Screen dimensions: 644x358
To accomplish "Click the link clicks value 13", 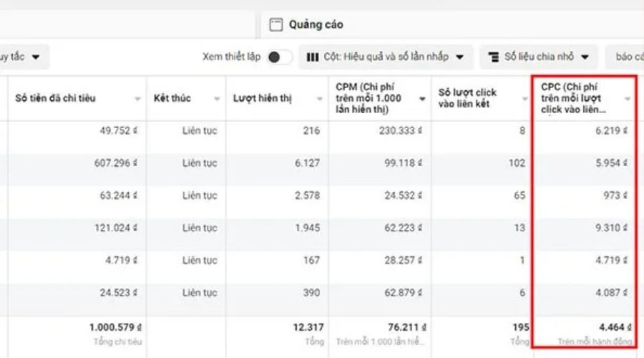I will tap(520, 228).
